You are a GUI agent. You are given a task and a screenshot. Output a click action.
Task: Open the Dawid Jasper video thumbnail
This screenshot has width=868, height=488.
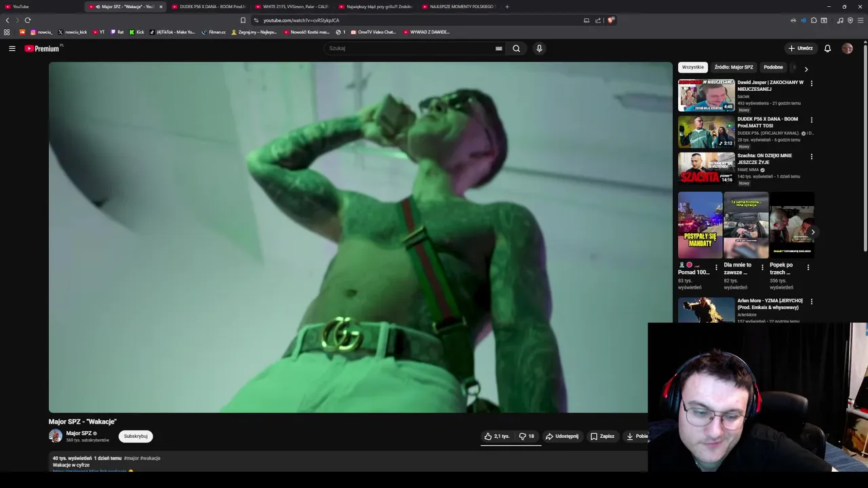tap(706, 95)
